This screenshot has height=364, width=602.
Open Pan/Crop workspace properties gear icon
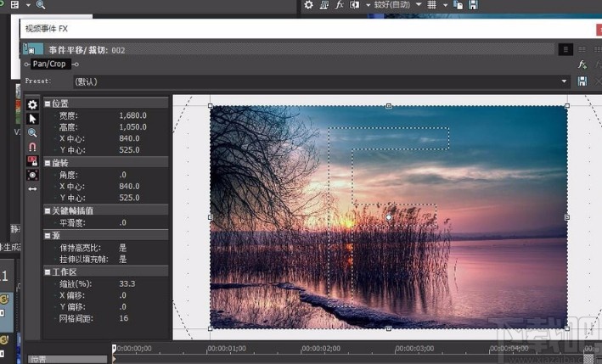pos(32,104)
